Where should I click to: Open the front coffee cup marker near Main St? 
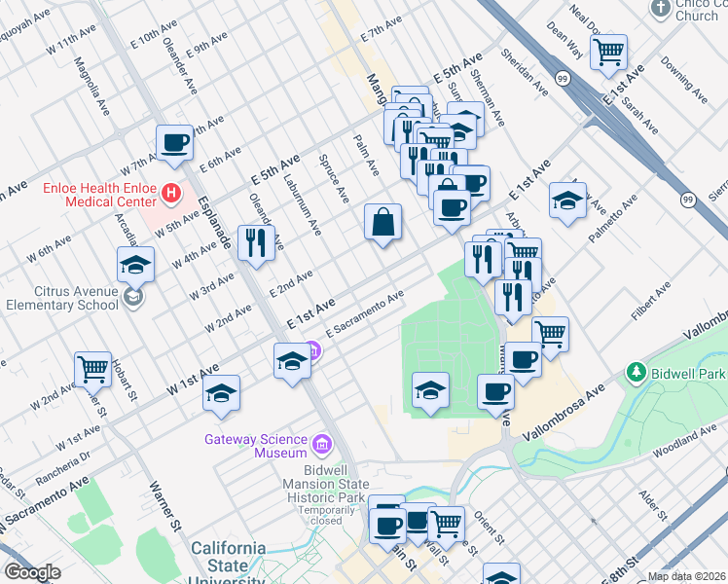click(387, 527)
